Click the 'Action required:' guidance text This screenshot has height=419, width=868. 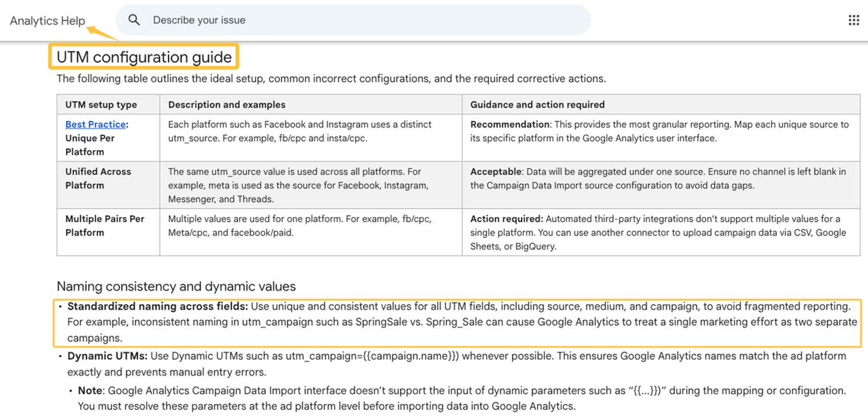(658, 233)
